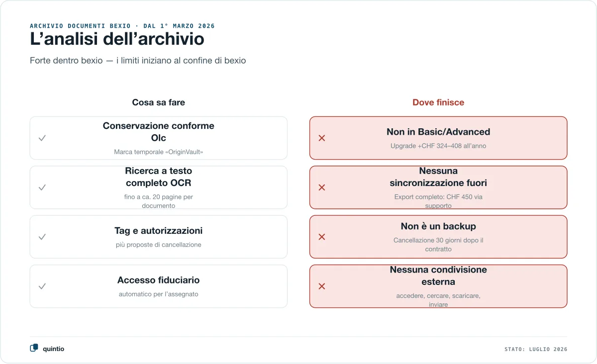The width and height of the screenshot is (597, 364).
Task: Click the text Upgrade +CHF 324–408 all’anno
Action: coord(438,146)
